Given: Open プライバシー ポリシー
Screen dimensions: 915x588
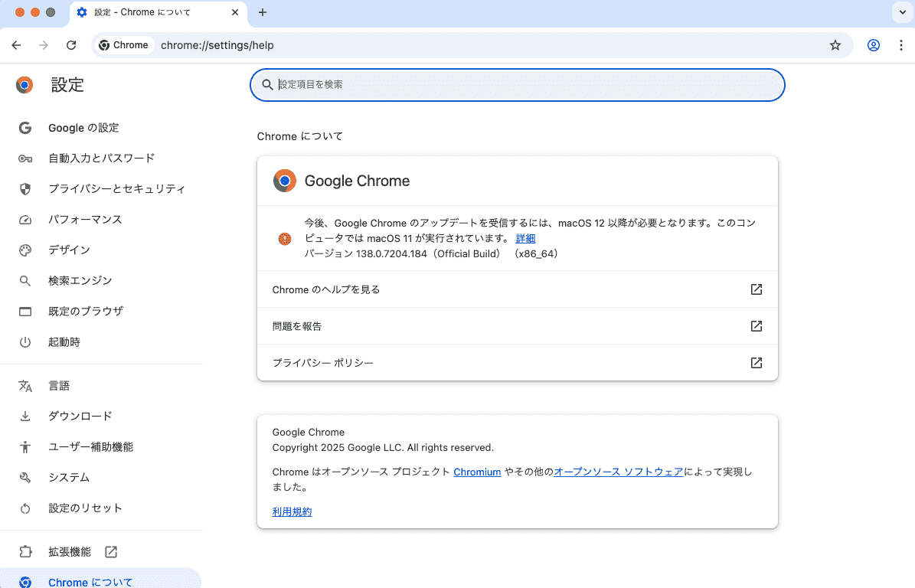Looking at the screenshot, I should click(517, 363).
